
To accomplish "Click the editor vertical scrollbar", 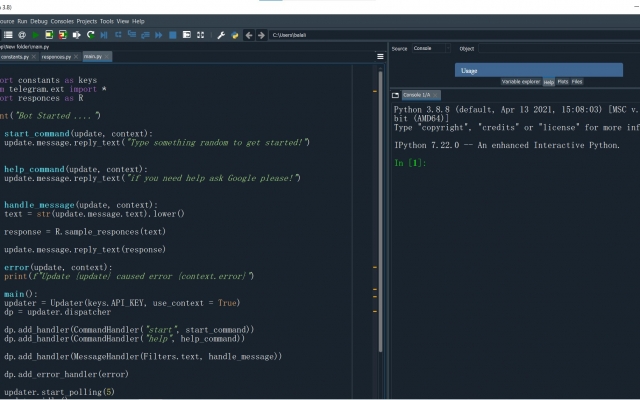I will click(x=380, y=211).
